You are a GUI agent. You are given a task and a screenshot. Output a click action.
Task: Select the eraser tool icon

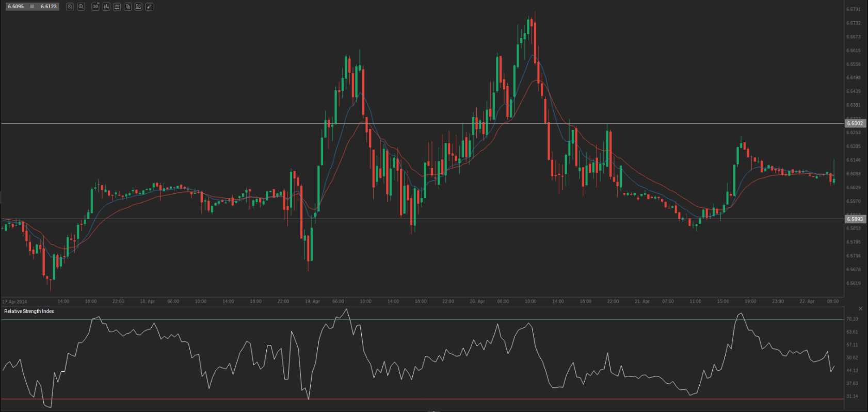click(x=149, y=7)
